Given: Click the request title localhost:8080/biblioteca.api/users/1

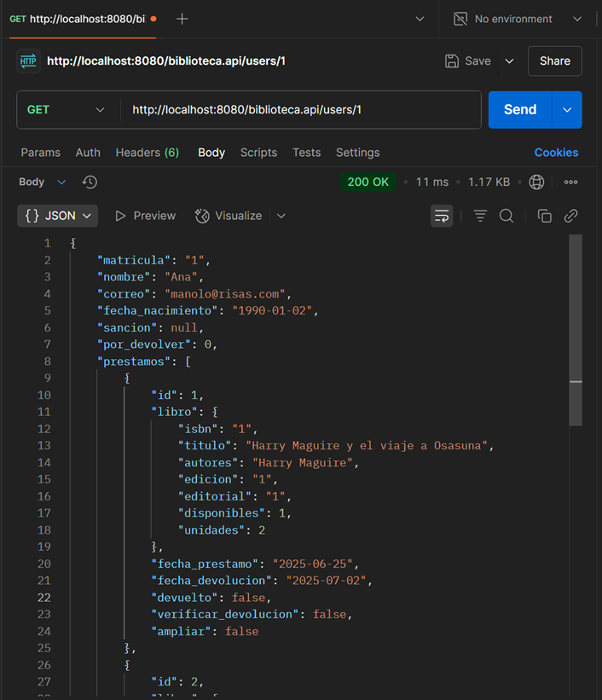Looking at the screenshot, I should tap(166, 61).
